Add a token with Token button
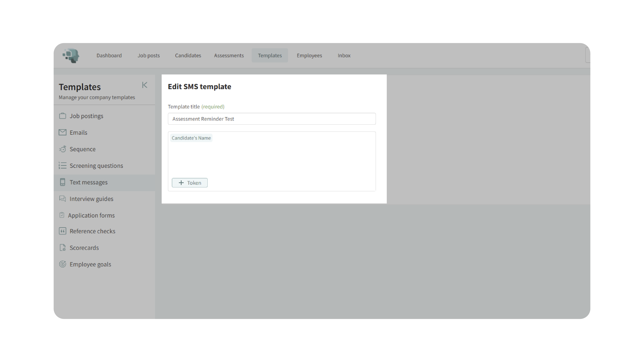644x362 pixels. 189,183
